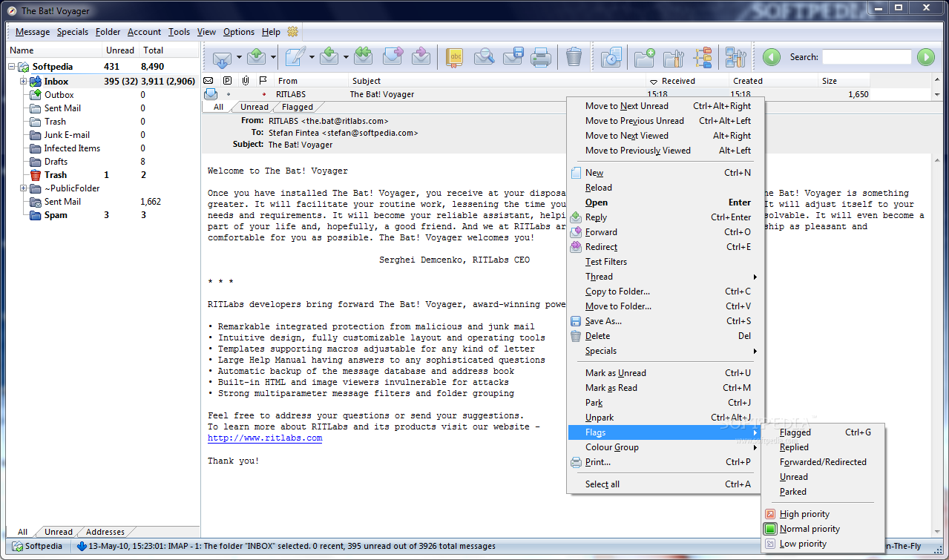Viewport: 949px width, 560px height.
Task: Open the Scheduler clock icon
Action: coord(611,57)
